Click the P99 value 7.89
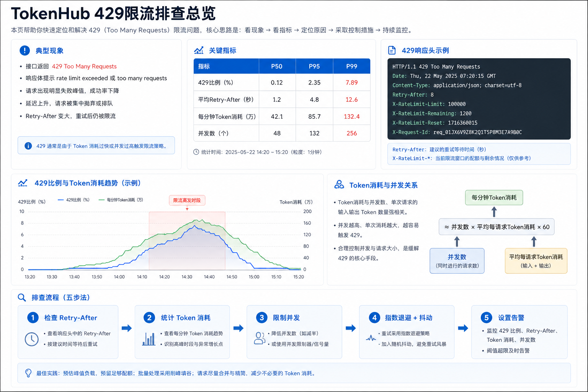The height and width of the screenshot is (392, 588). pyautogui.click(x=351, y=83)
